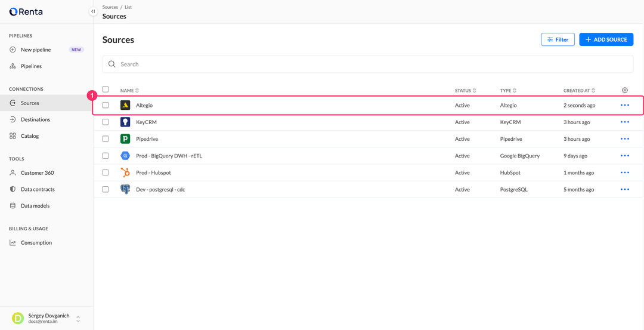This screenshot has height=330, width=644.
Task: Click the Consumption chart icon
Action: coord(13,243)
